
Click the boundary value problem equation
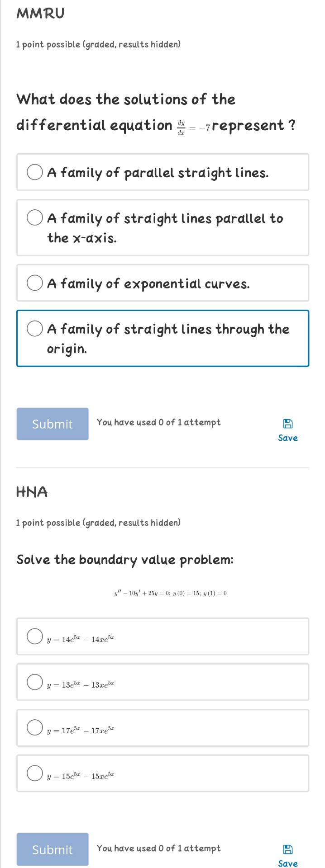(170, 593)
